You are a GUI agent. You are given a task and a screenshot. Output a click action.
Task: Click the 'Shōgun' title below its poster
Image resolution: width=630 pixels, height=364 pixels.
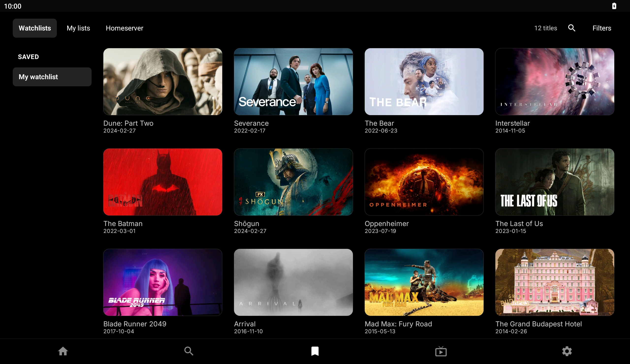pyautogui.click(x=247, y=224)
